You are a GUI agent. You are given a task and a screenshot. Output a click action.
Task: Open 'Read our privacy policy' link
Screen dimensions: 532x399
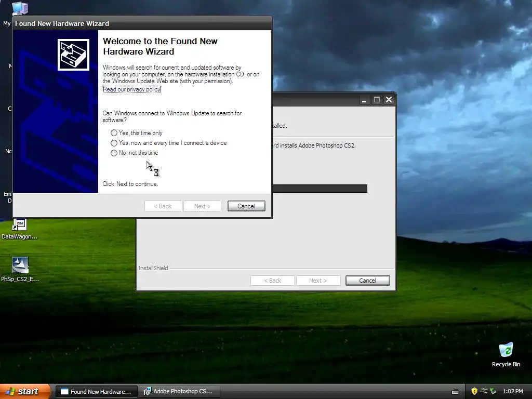(131, 89)
